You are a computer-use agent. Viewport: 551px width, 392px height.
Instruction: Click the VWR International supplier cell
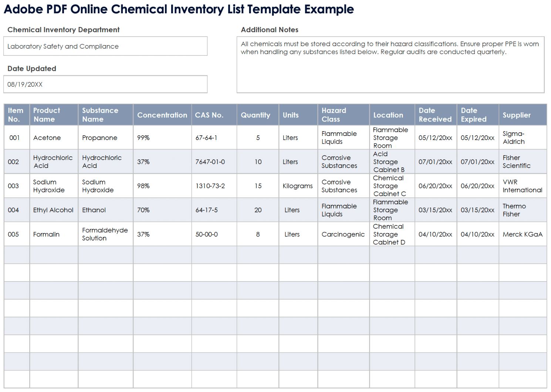coord(522,186)
